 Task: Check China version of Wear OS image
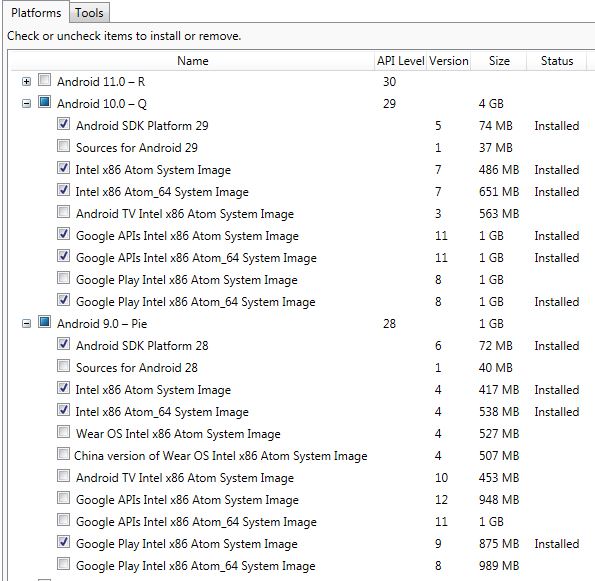[63, 454]
